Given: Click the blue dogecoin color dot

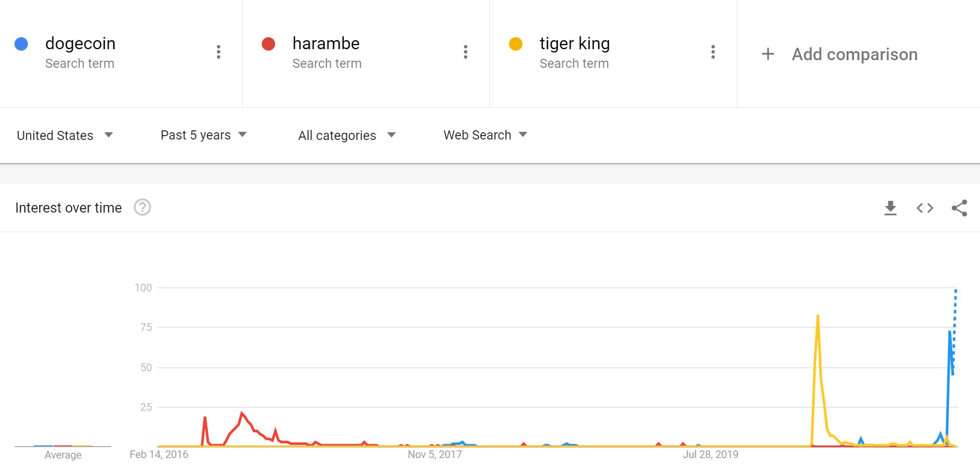Looking at the screenshot, I should tap(22, 44).
